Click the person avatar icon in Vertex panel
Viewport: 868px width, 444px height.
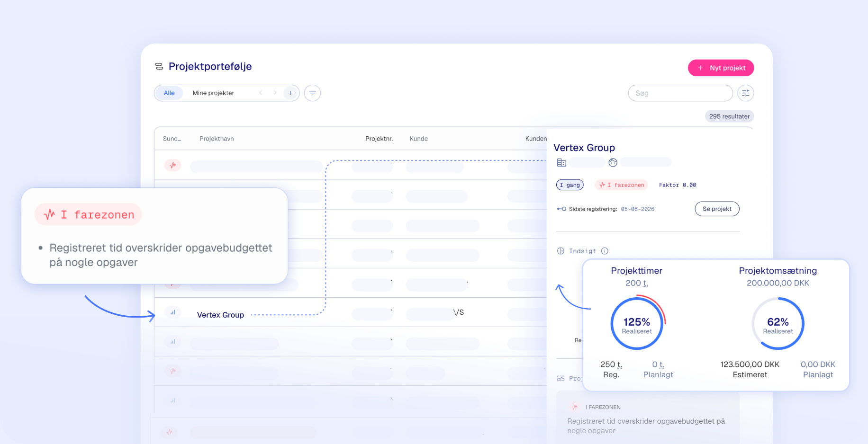pyautogui.click(x=613, y=163)
